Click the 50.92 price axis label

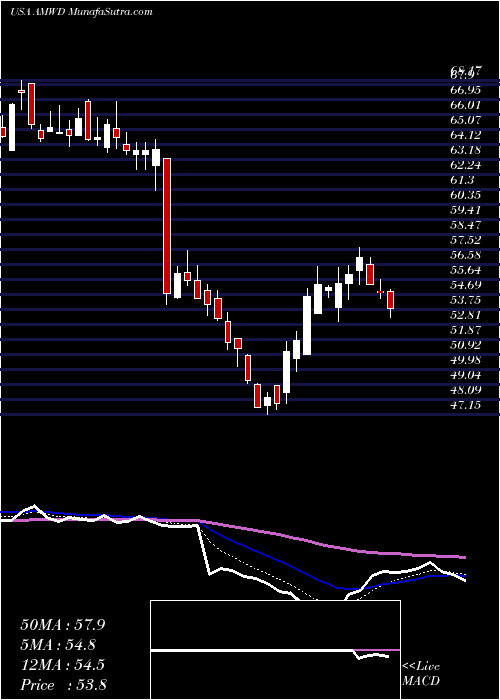(466, 346)
